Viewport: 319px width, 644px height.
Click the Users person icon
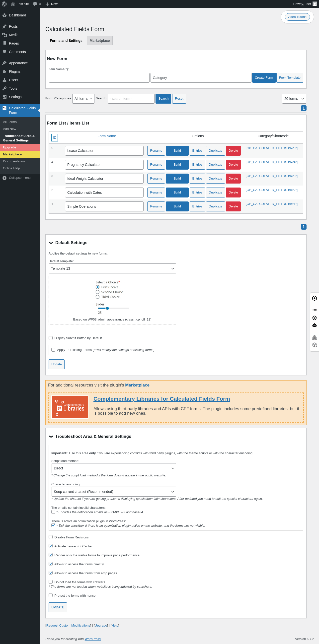click(4, 80)
